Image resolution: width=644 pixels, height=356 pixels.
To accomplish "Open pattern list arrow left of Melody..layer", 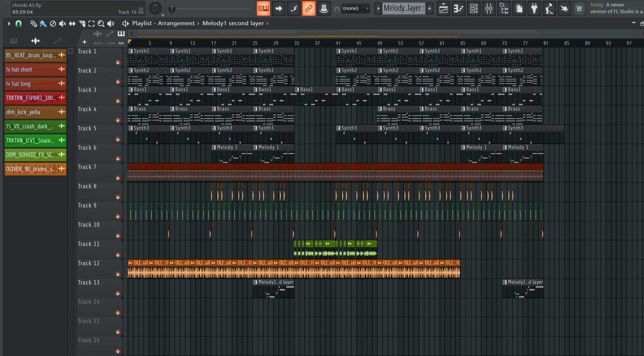I will [x=378, y=8].
